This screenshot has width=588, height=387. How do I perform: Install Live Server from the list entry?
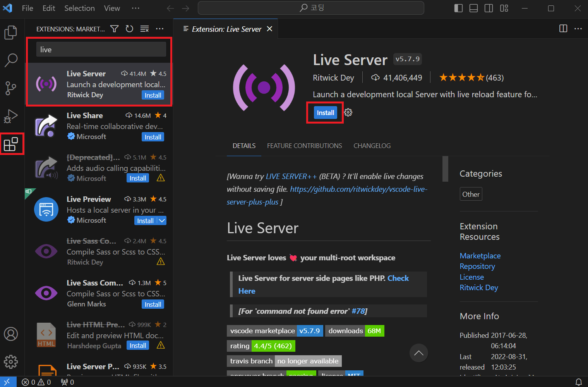pyautogui.click(x=153, y=95)
